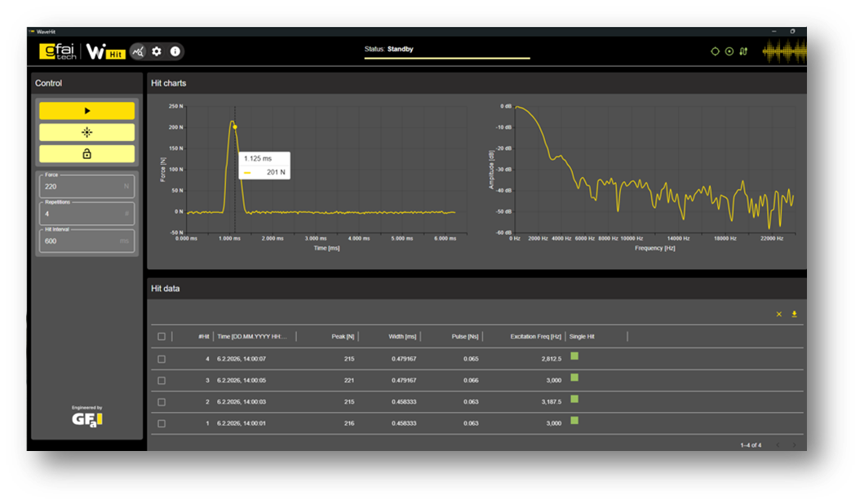The image size is (860, 504).
Task: Check the box for hit 2
Action: pyautogui.click(x=162, y=402)
